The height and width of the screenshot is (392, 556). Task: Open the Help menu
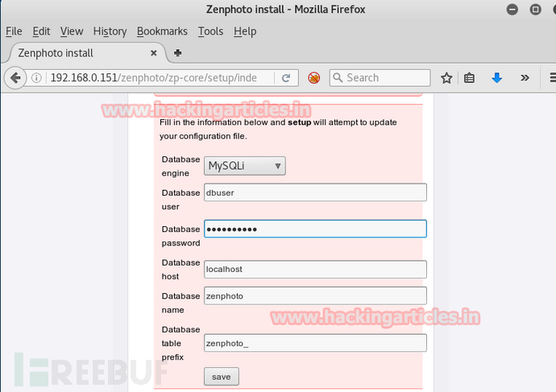click(245, 31)
